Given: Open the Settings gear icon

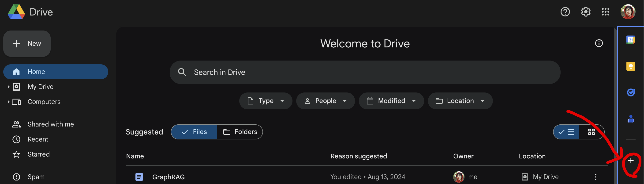Looking at the screenshot, I should pos(585,12).
